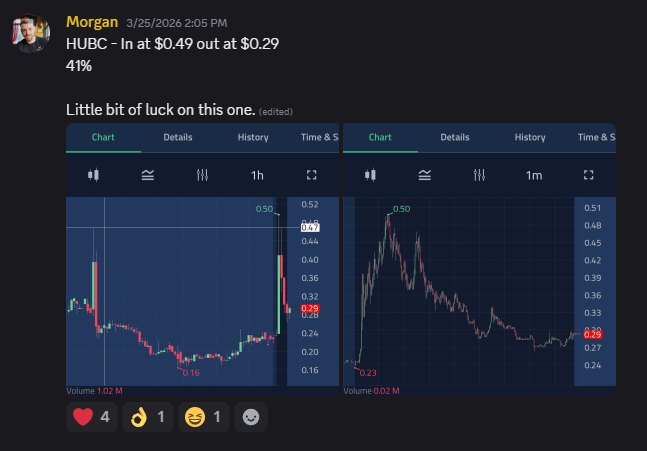Click the red 0.29 price tag in left chart
The image size is (647, 451).
click(310, 308)
